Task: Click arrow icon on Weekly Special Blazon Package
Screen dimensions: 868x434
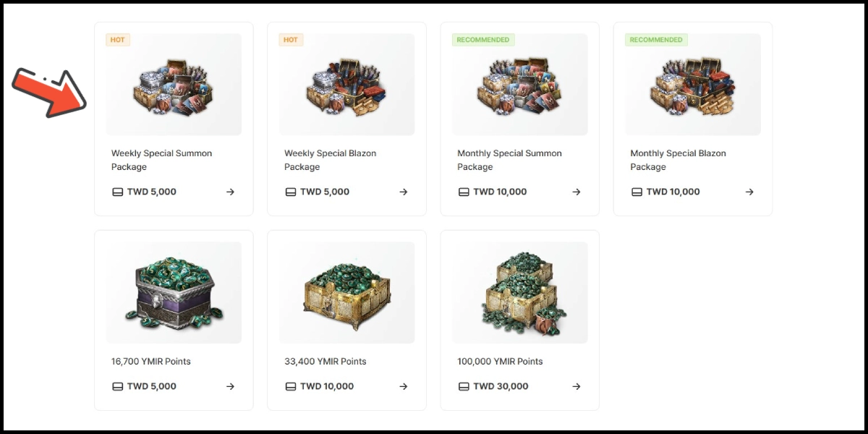Action: 404,192
